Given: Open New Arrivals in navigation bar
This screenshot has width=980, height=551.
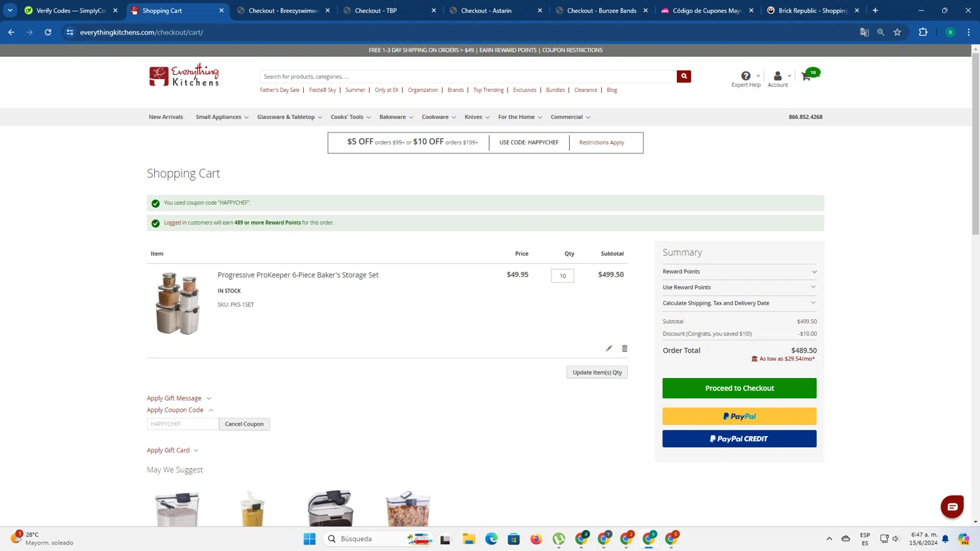Looking at the screenshot, I should point(166,117).
